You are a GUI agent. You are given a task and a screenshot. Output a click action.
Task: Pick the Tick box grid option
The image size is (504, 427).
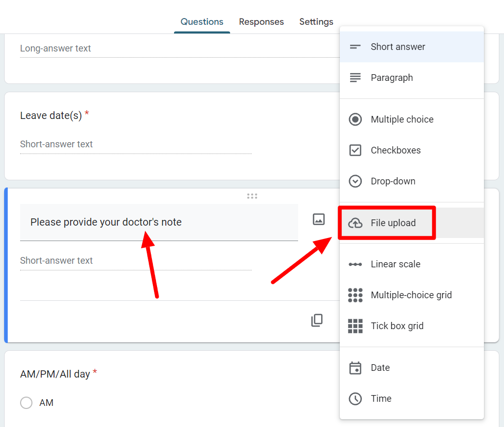[412, 326]
